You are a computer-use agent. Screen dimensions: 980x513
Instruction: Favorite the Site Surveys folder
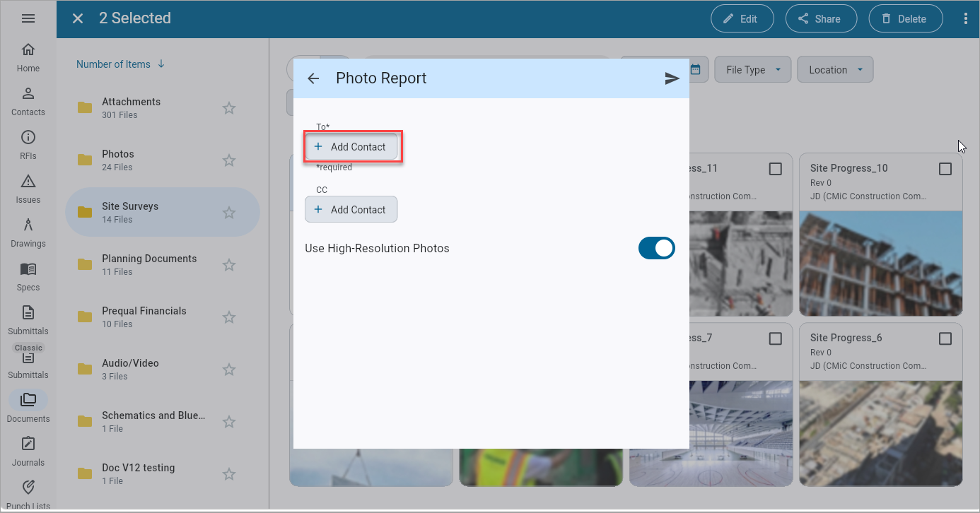pyautogui.click(x=229, y=213)
